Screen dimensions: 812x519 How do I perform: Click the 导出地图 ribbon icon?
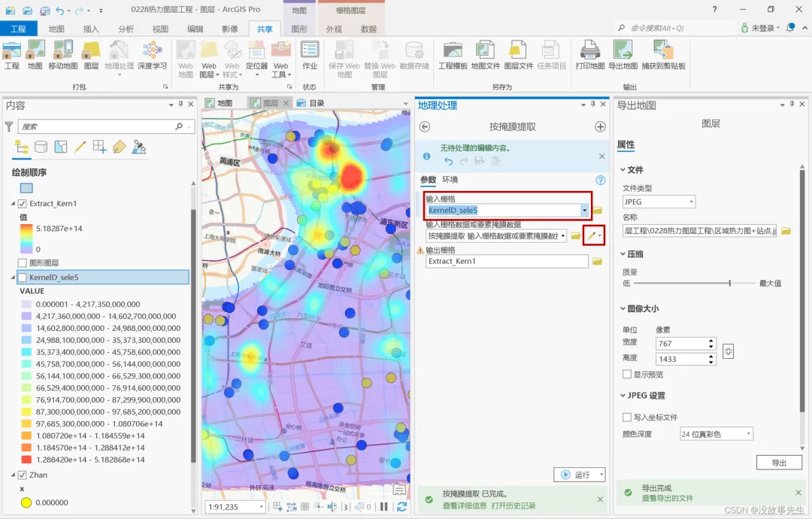(x=623, y=50)
